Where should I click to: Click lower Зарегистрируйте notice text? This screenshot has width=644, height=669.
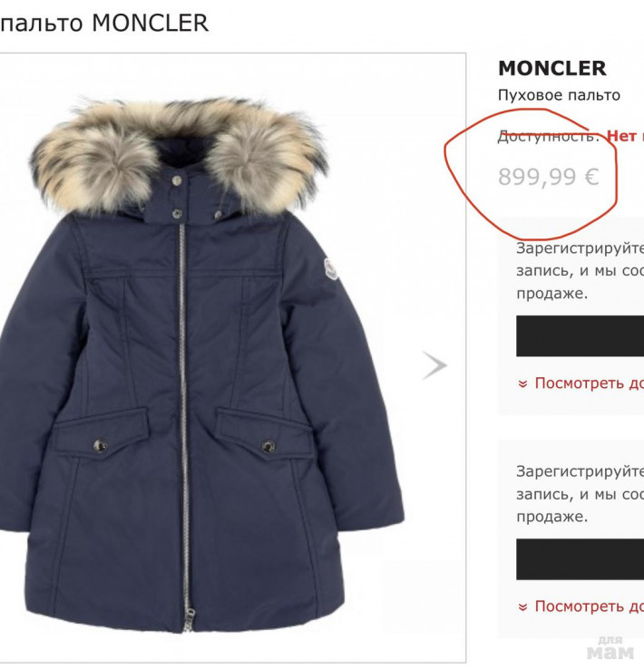[580, 494]
